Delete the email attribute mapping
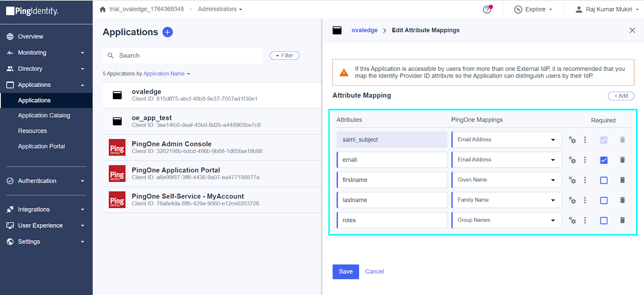The image size is (644, 295). 622,160
